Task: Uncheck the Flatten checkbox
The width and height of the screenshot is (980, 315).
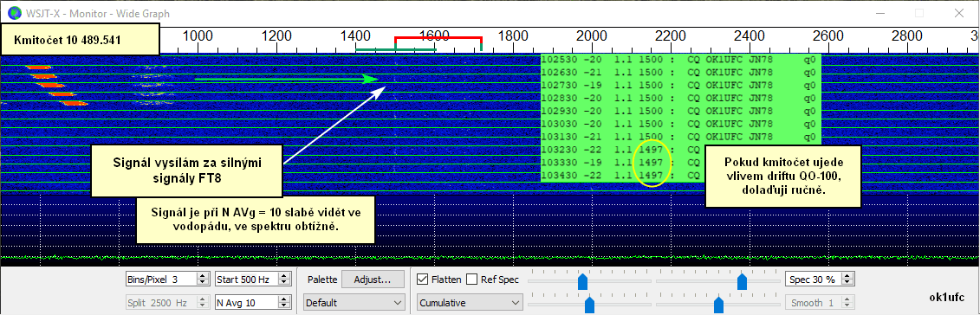Action: (423, 280)
